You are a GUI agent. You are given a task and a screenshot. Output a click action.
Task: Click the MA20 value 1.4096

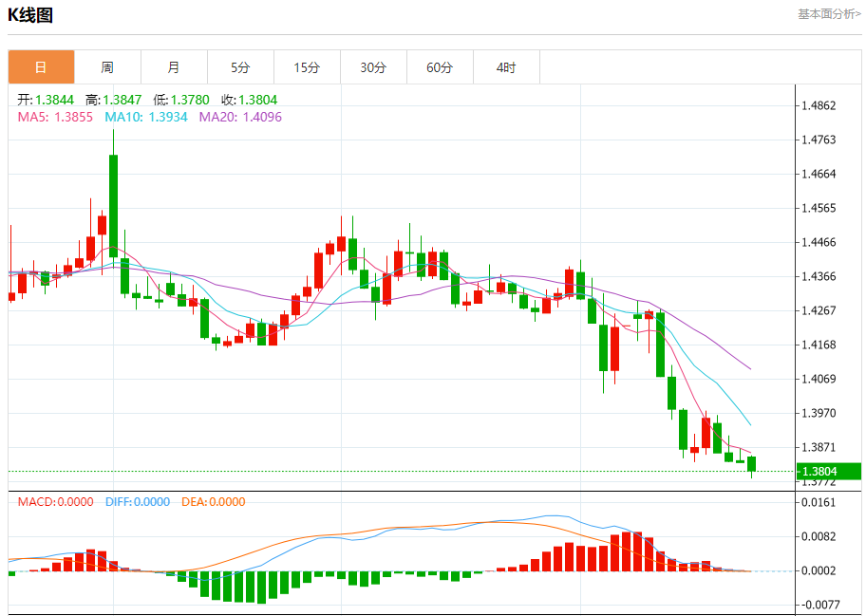262,117
